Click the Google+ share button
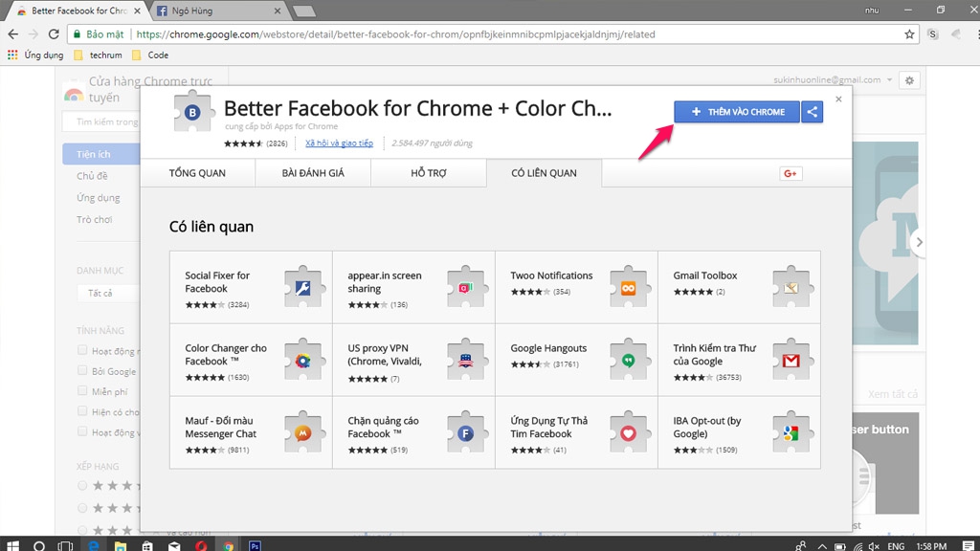The image size is (980, 551). [x=790, y=174]
